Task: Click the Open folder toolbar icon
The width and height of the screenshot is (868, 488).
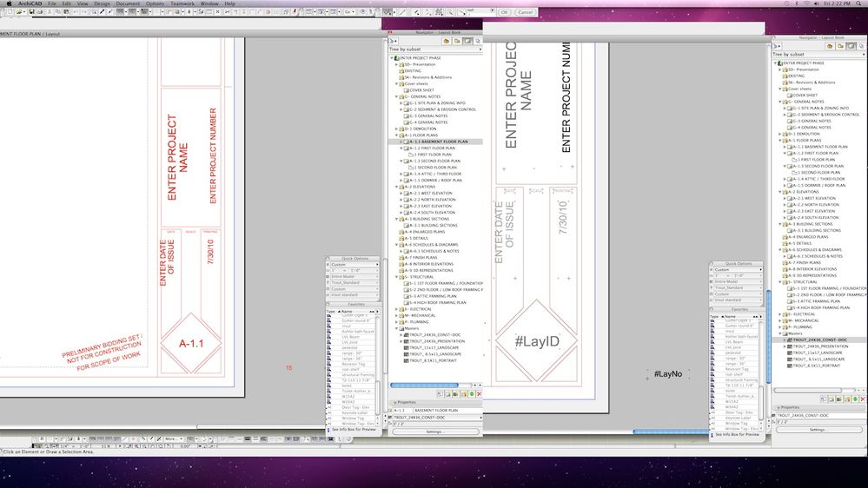Action: click(x=19, y=11)
